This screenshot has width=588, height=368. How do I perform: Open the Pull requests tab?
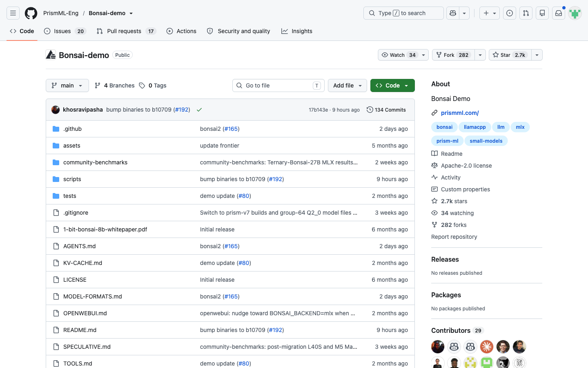[126, 31]
